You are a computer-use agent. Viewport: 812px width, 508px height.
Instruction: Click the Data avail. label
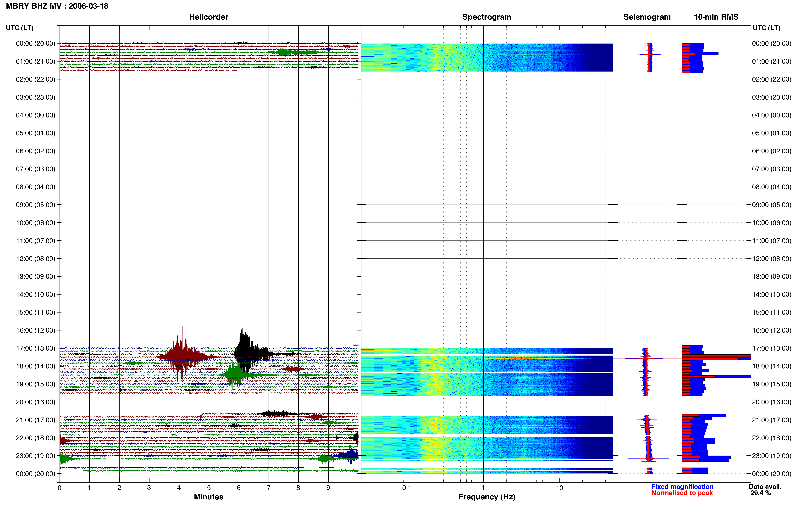(765, 486)
